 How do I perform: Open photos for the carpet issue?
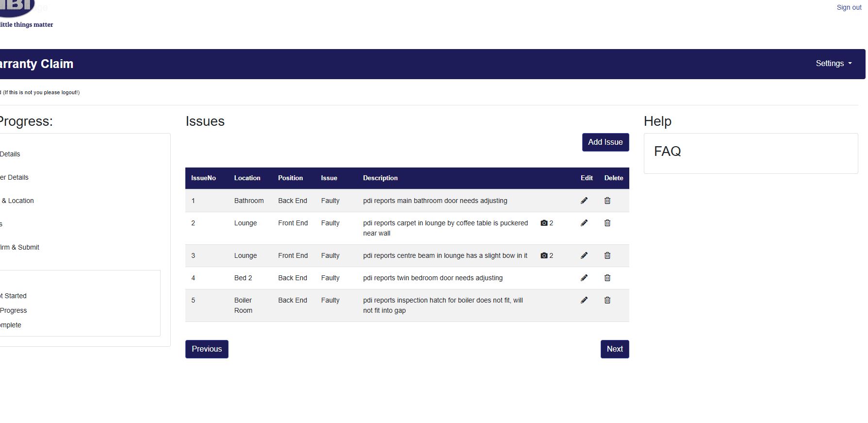pyautogui.click(x=546, y=223)
